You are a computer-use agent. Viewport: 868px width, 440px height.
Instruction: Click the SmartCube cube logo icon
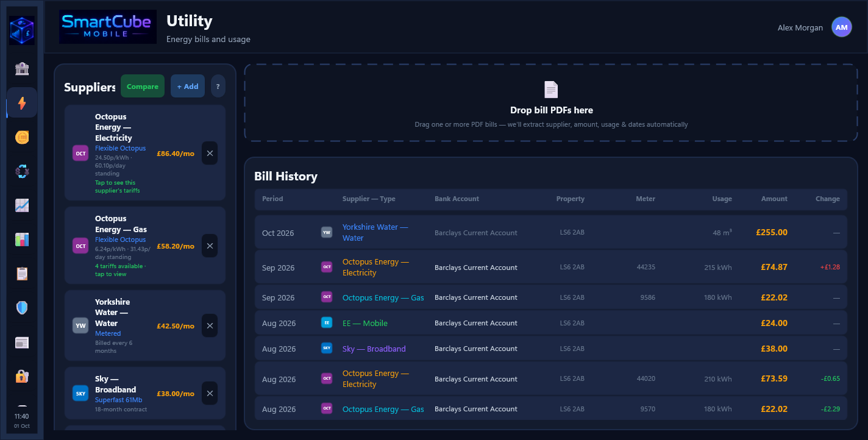click(x=22, y=30)
